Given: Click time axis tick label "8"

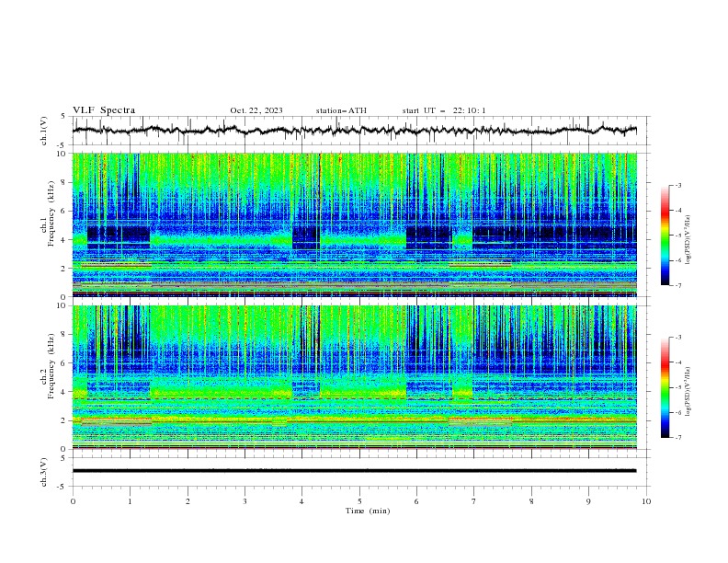Looking at the screenshot, I should (531, 501).
